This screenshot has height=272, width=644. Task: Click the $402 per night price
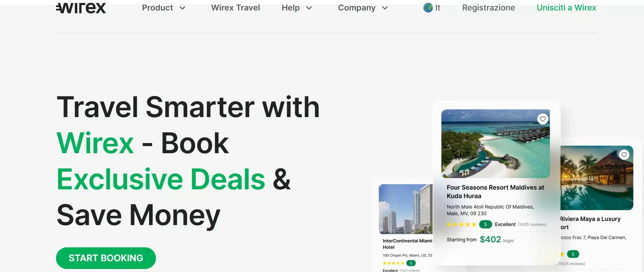(x=497, y=240)
